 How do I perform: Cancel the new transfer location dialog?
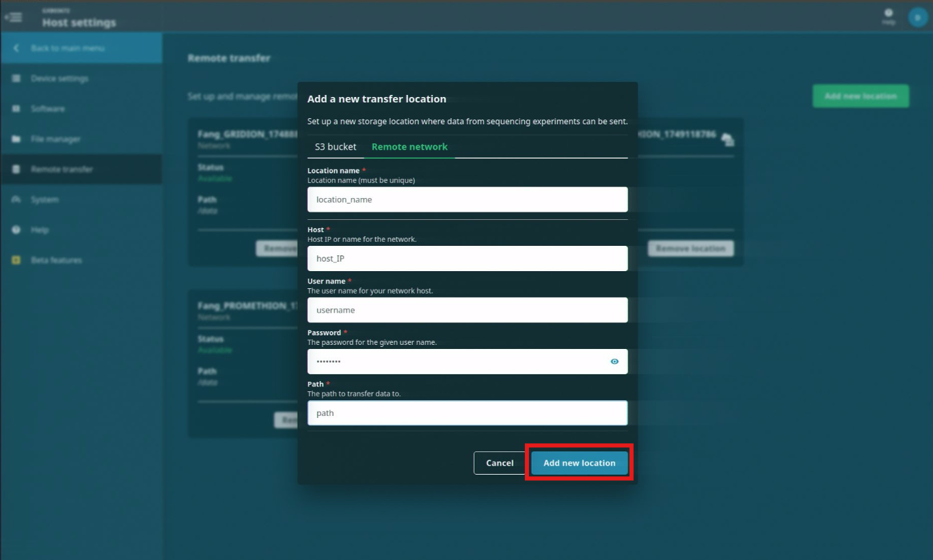(500, 463)
